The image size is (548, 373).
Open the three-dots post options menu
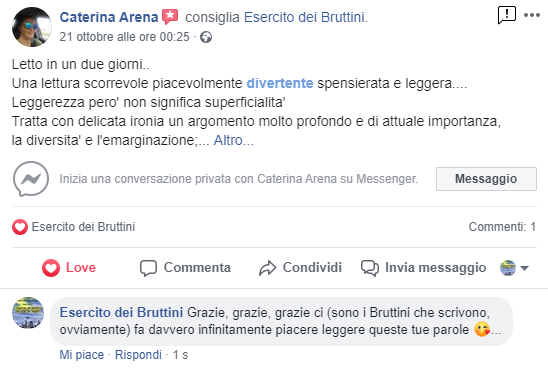(532, 15)
